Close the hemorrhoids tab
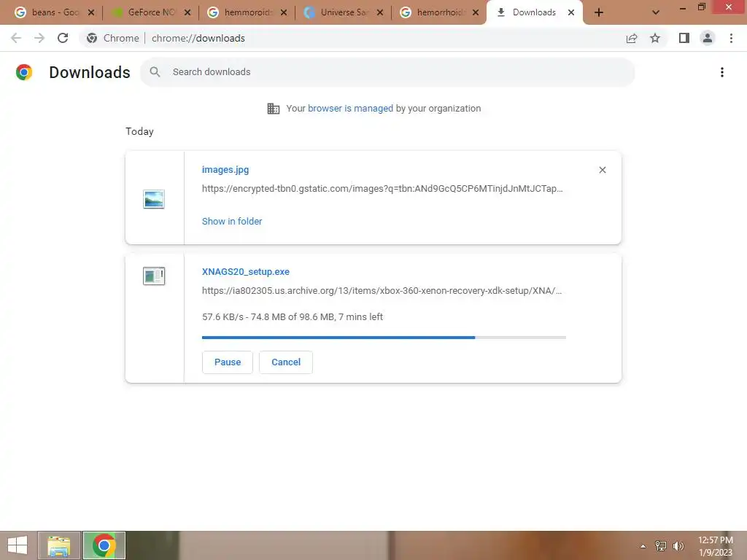This screenshot has width=747, height=560. (x=476, y=12)
